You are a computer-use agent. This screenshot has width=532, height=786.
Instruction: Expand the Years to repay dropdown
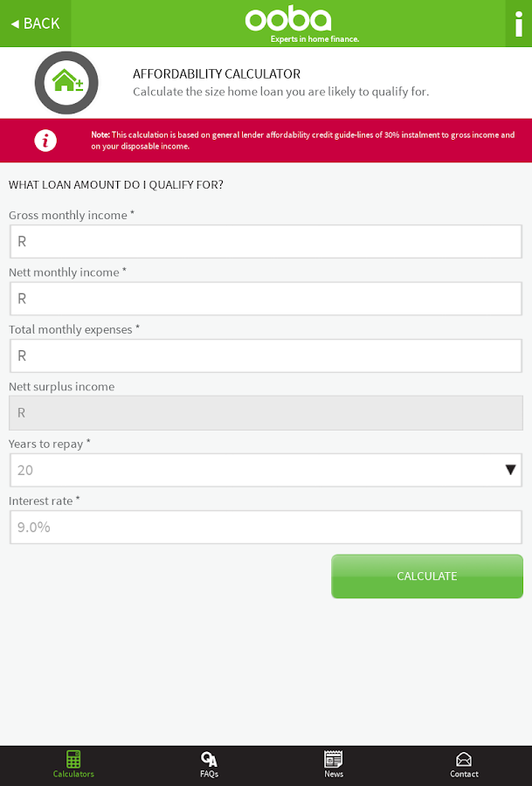point(253,470)
